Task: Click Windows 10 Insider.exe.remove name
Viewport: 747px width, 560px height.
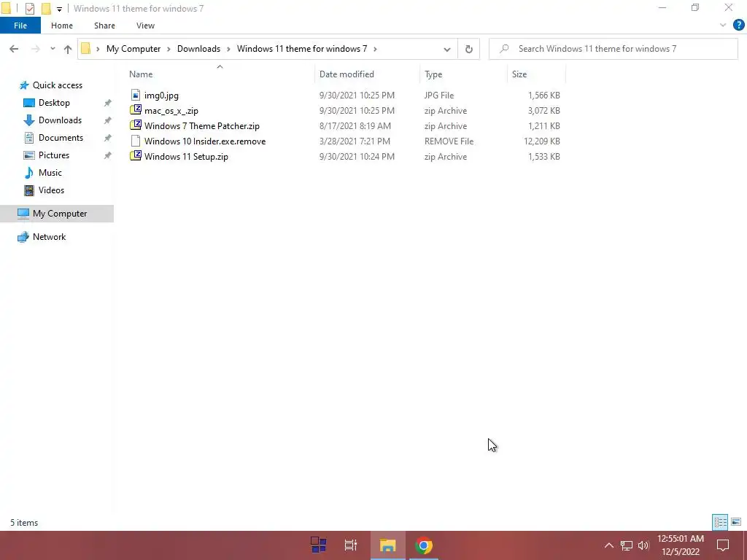Action: coord(205,141)
